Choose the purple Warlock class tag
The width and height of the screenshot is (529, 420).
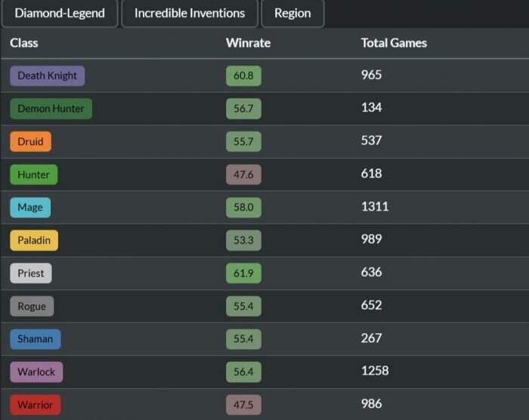pyautogui.click(x=36, y=372)
